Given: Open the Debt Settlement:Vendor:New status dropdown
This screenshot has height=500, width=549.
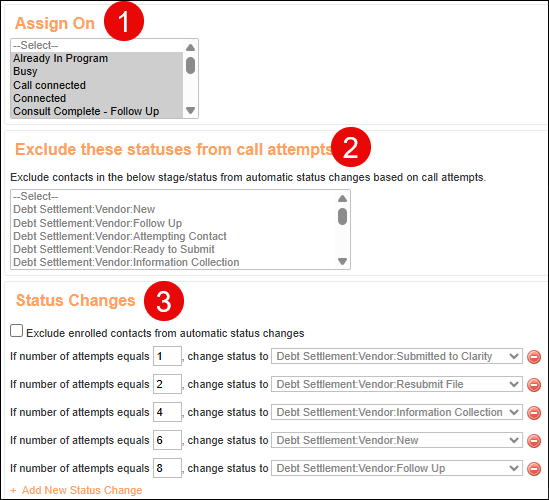Looking at the screenshot, I should tap(397, 440).
